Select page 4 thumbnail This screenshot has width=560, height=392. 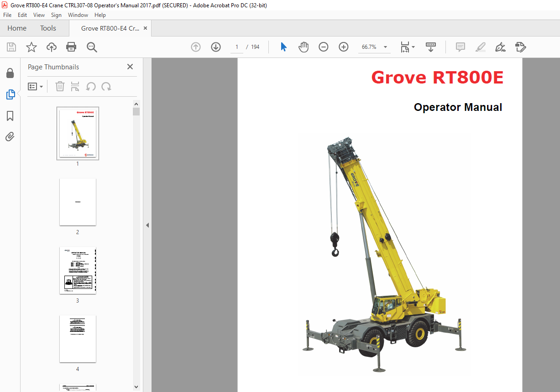pos(78,339)
